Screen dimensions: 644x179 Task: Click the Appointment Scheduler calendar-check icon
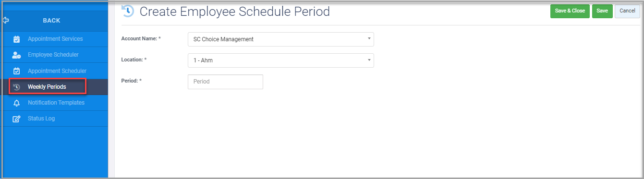[16, 71]
